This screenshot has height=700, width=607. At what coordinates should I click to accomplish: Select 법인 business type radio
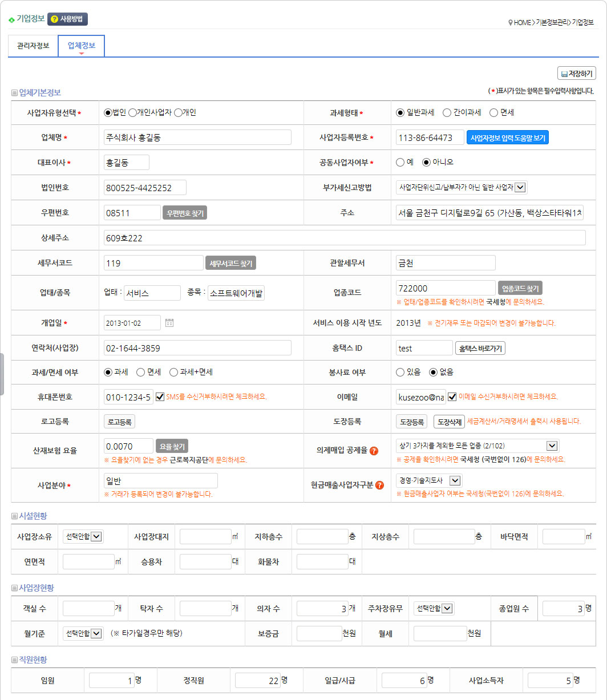(x=108, y=112)
